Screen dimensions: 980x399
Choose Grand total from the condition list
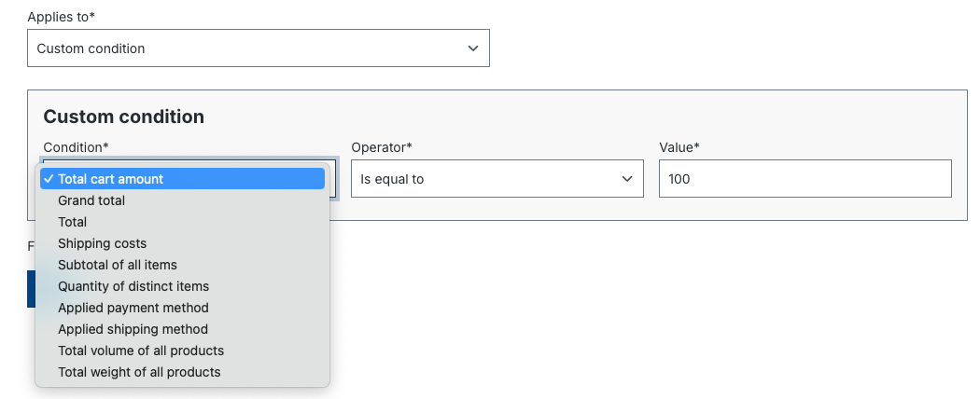(x=91, y=200)
